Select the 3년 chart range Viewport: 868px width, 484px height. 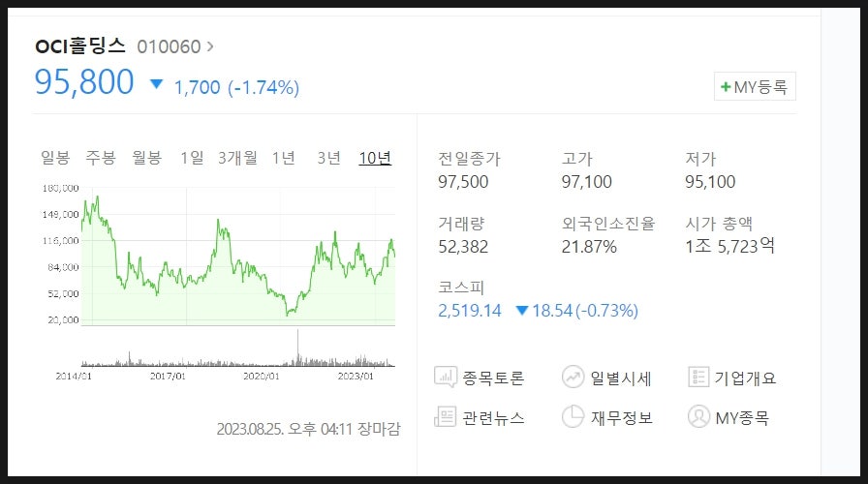click(x=328, y=158)
